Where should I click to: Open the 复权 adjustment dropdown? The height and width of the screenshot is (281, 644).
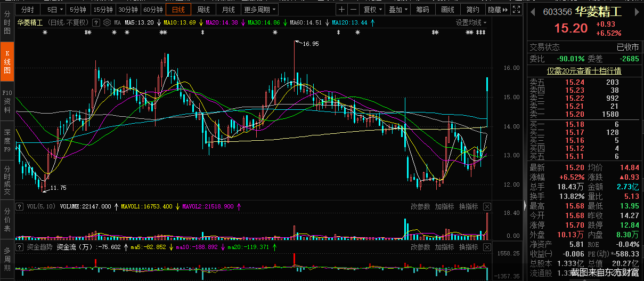372,10
